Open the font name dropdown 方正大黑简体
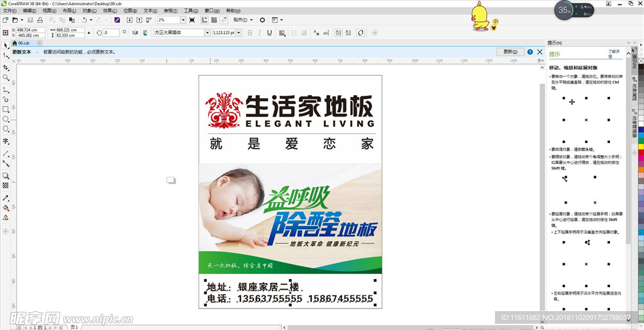 [x=207, y=33]
